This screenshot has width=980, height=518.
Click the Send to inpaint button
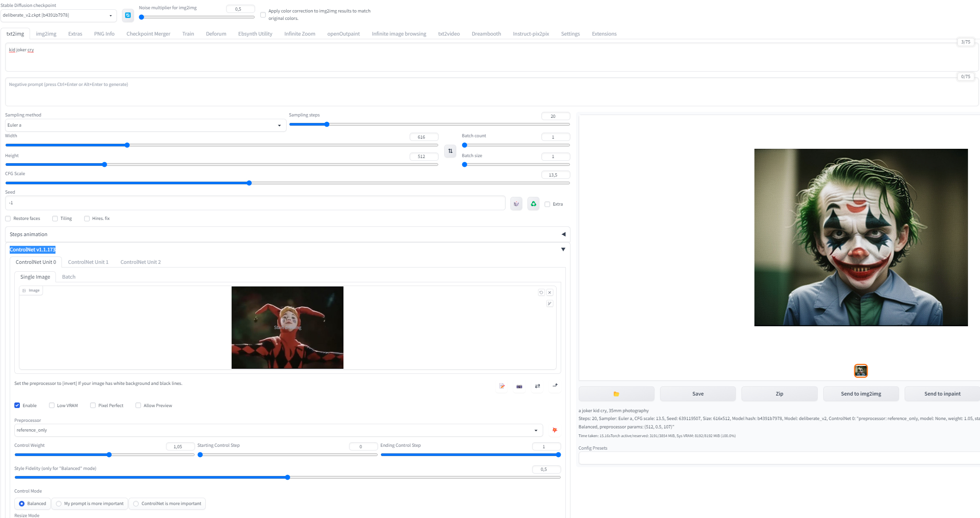[x=942, y=393]
